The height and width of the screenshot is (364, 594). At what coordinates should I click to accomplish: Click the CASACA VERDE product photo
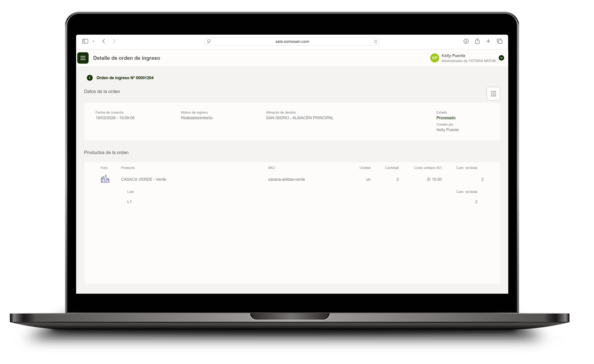click(105, 179)
